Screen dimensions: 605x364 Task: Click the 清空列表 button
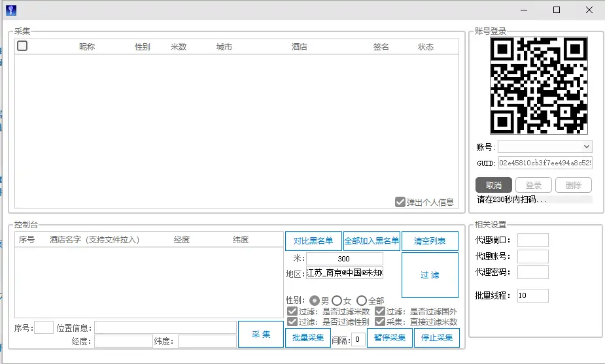pyautogui.click(x=430, y=241)
